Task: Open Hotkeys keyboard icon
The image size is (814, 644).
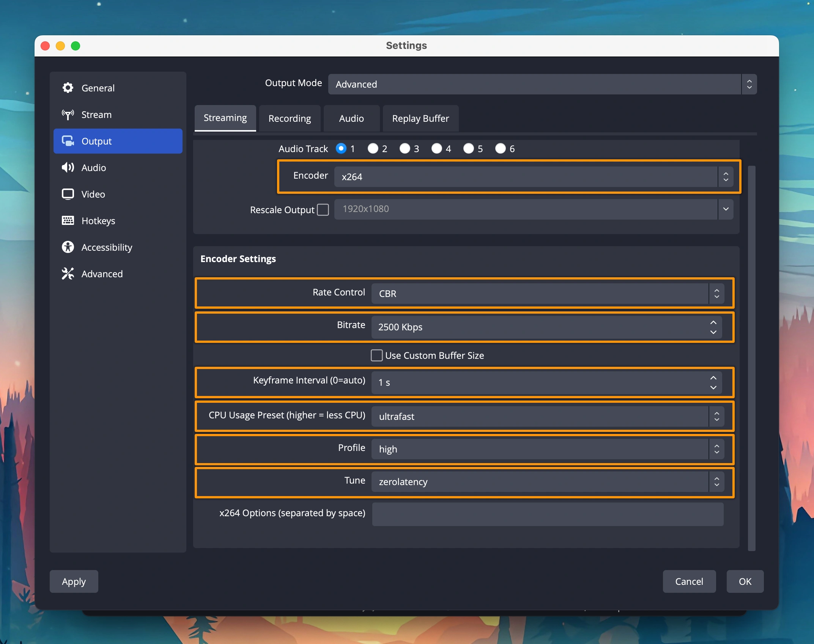Action: 68,221
